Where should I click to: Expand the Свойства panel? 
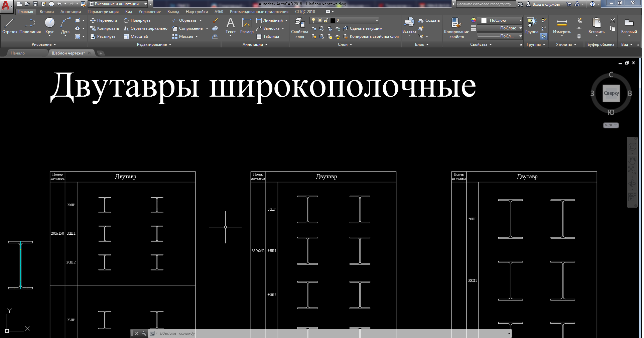481,44
